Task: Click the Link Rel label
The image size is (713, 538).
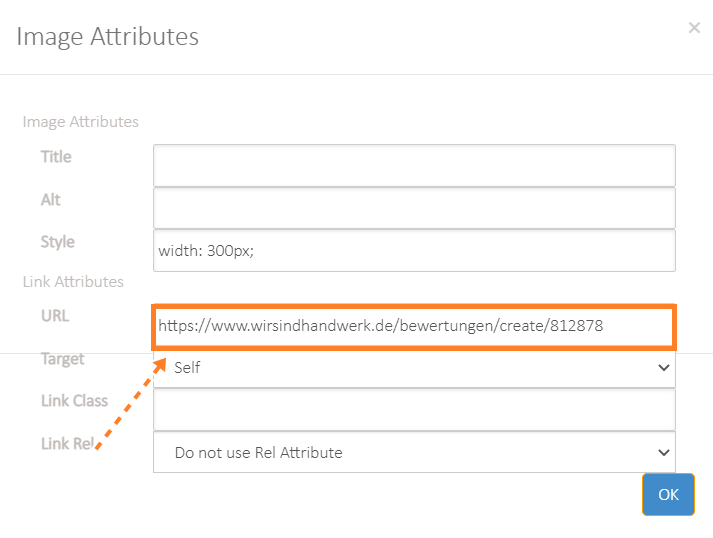Action: click(x=67, y=443)
